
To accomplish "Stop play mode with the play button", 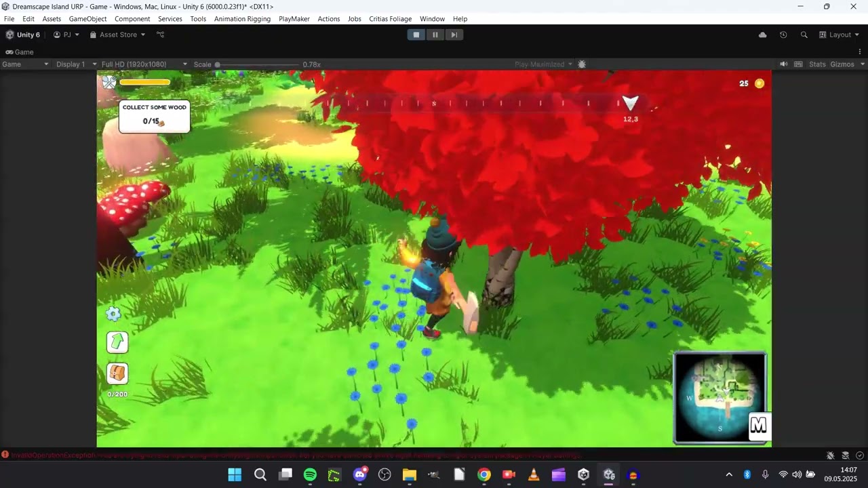I will pyautogui.click(x=416, y=35).
